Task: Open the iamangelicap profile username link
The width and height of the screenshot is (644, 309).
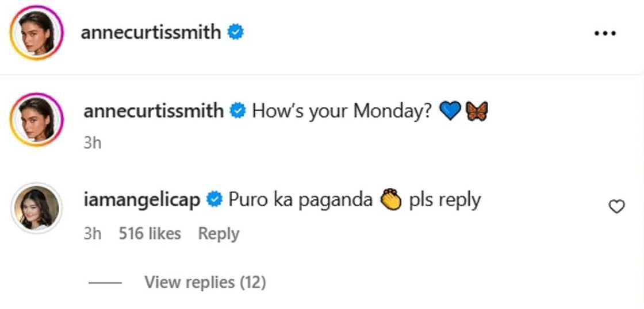Action: [x=142, y=200]
